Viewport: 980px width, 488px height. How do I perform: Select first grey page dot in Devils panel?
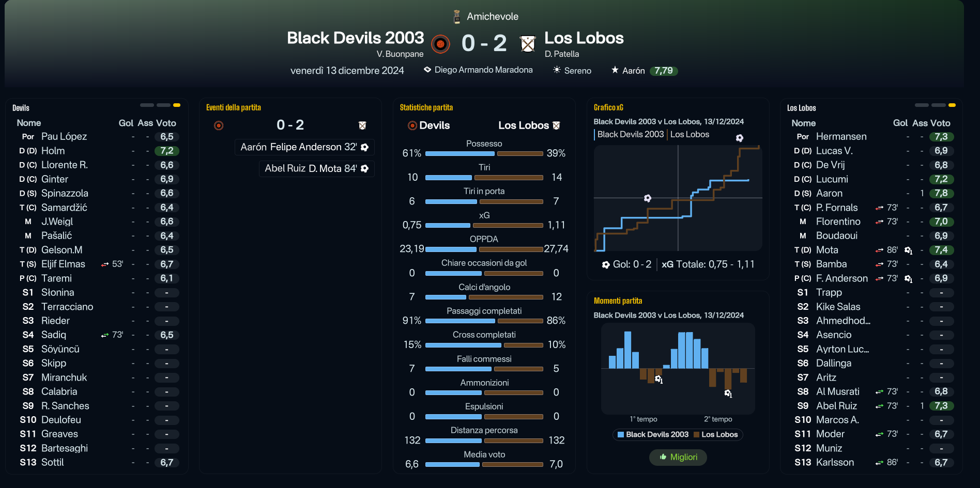click(147, 105)
